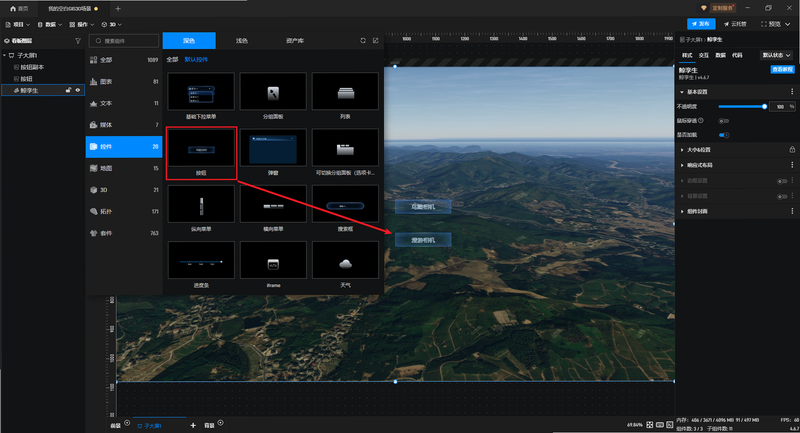The image size is (800, 433).
Task: Click the blue 发布 publish button
Action: [x=701, y=24]
